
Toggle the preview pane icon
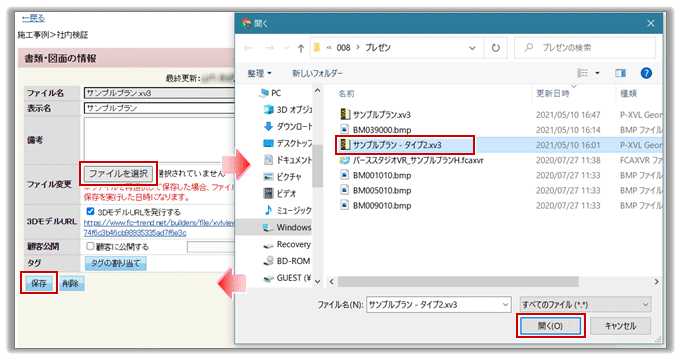[x=620, y=73]
